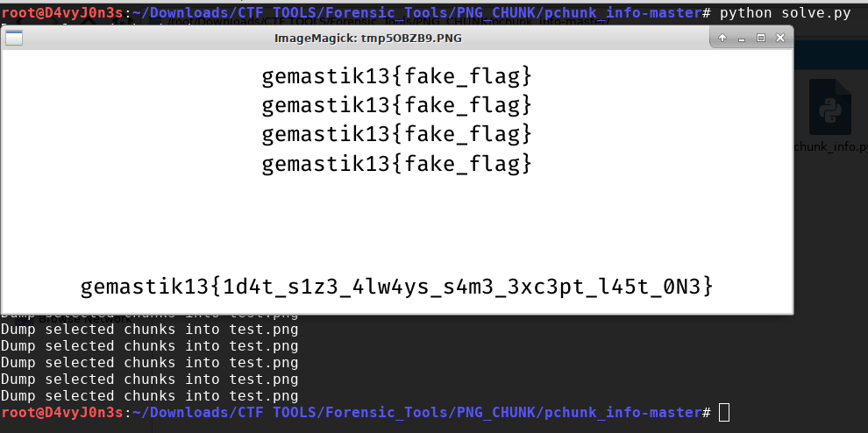The width and height of the screenshot is (868, 433).
Task: Click root@D4vyJ0n3s in the bottom prompt
Action: tap(63, 412)
